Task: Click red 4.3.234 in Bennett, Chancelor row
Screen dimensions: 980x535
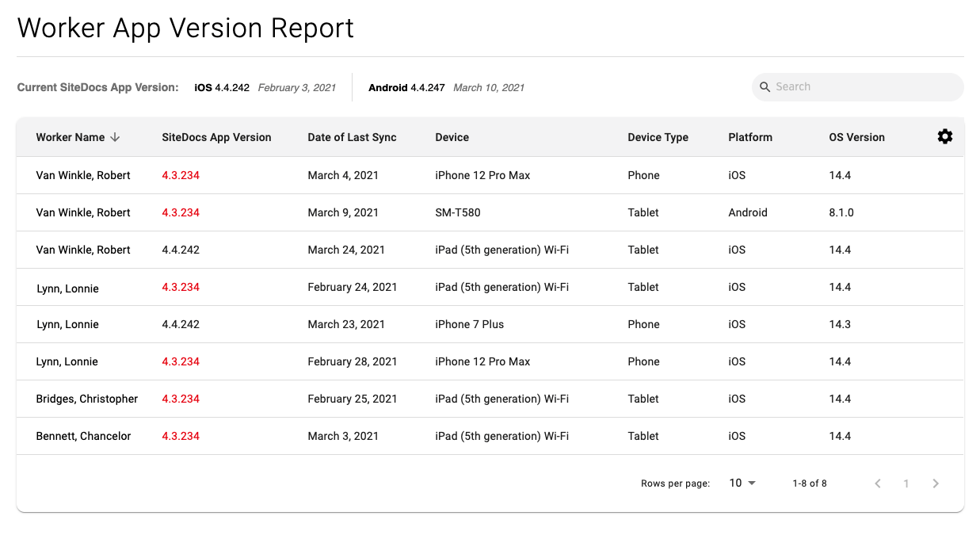Action: pos(181,436)
